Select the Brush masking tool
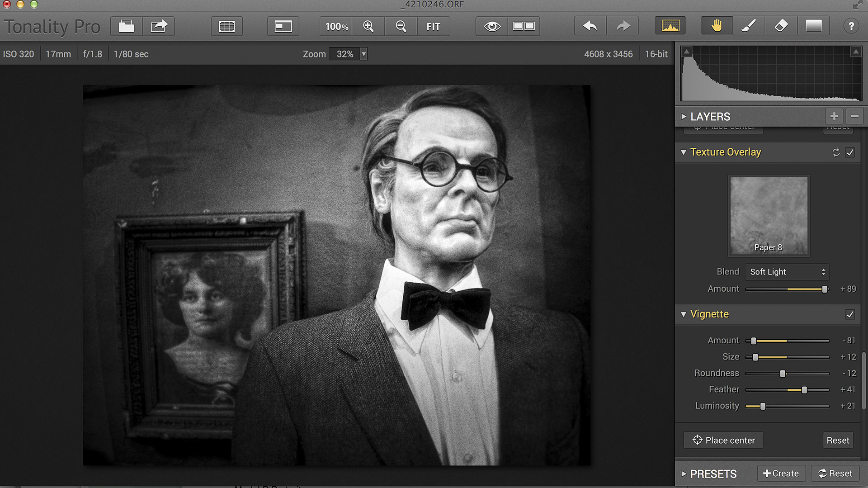Screen dimensions: 868x488 pos(749,26)
